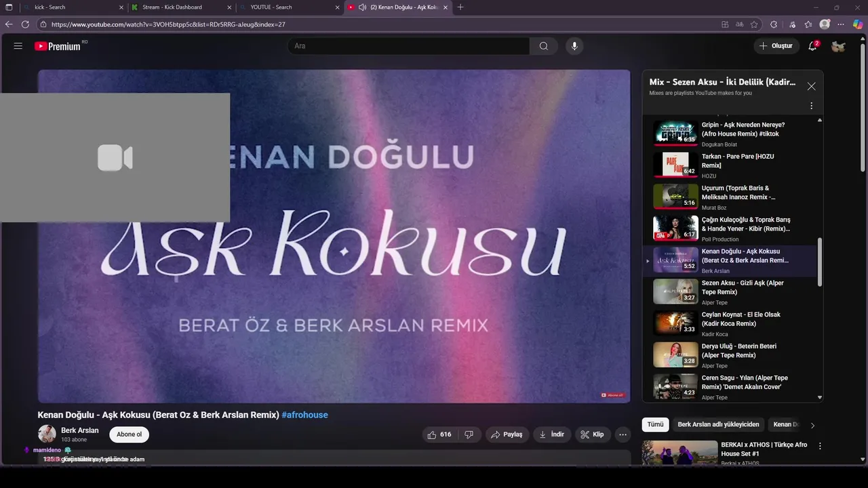Switch to Stream - Kick Dashboard tab

180,7
